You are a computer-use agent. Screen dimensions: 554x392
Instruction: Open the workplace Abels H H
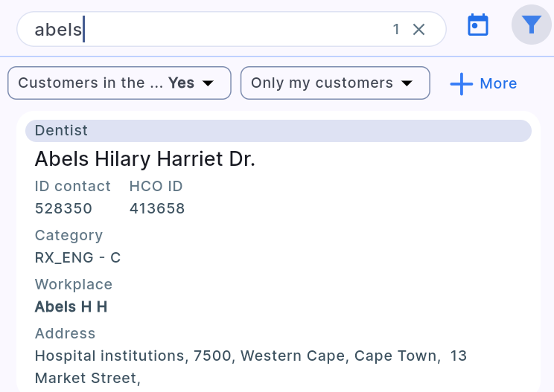click(71, 307)
